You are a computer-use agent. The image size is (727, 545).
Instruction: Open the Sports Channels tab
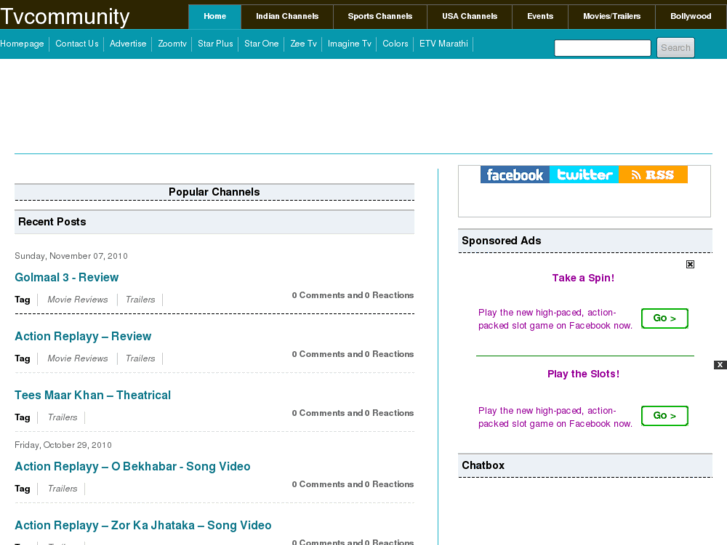point(380,16)
